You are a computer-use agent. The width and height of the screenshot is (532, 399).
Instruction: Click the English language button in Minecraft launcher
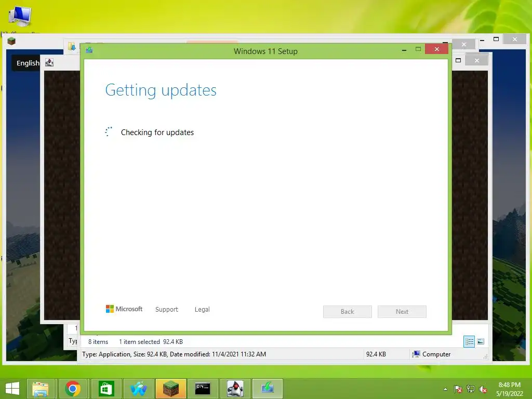26,63
